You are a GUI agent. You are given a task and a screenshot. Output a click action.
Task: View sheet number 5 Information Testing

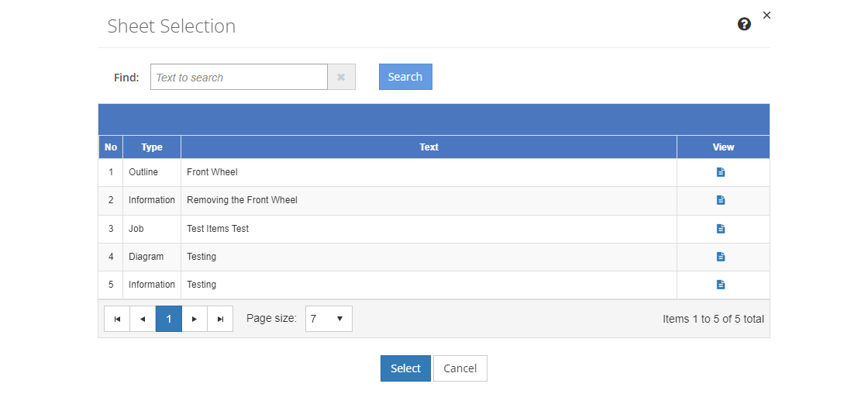(x=721, y=285)
